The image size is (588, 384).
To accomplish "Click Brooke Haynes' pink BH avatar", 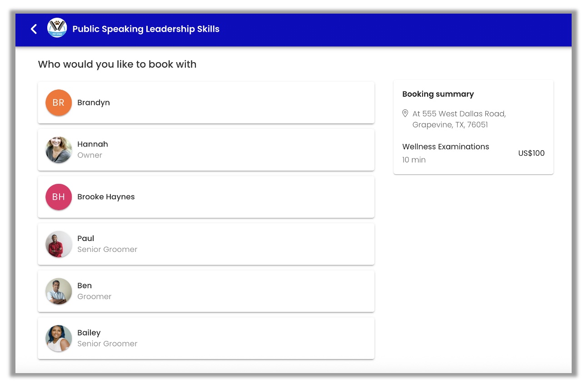I will [59, 197].
